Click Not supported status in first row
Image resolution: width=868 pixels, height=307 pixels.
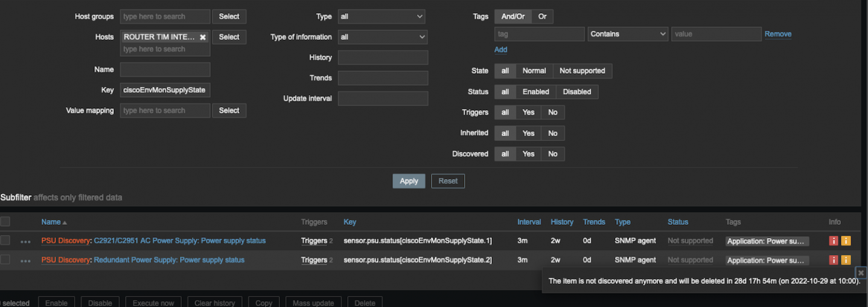[690, 241]
